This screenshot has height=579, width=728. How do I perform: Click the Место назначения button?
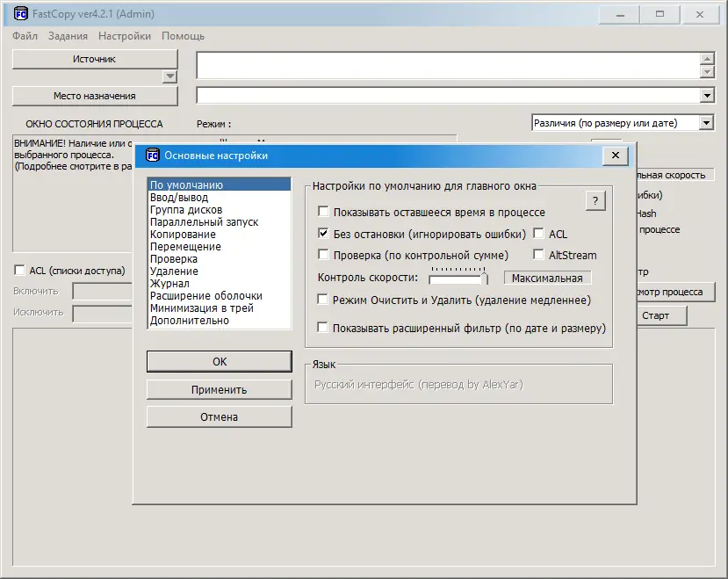point(95,96)
